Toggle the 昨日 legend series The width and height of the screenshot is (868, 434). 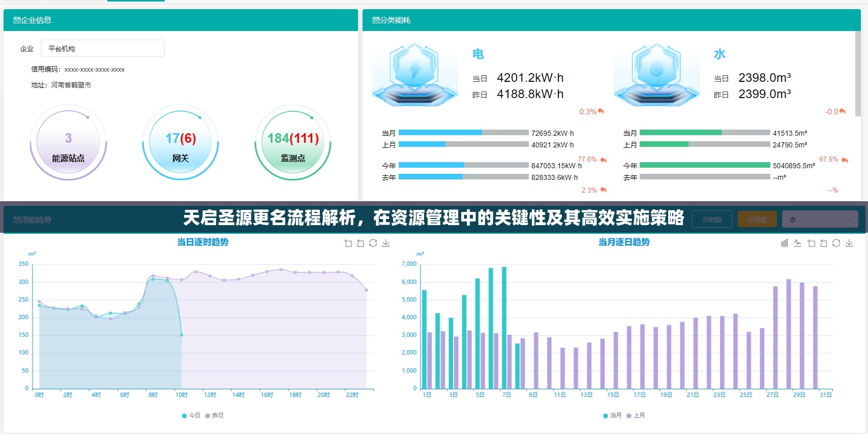tap(215, 415)
